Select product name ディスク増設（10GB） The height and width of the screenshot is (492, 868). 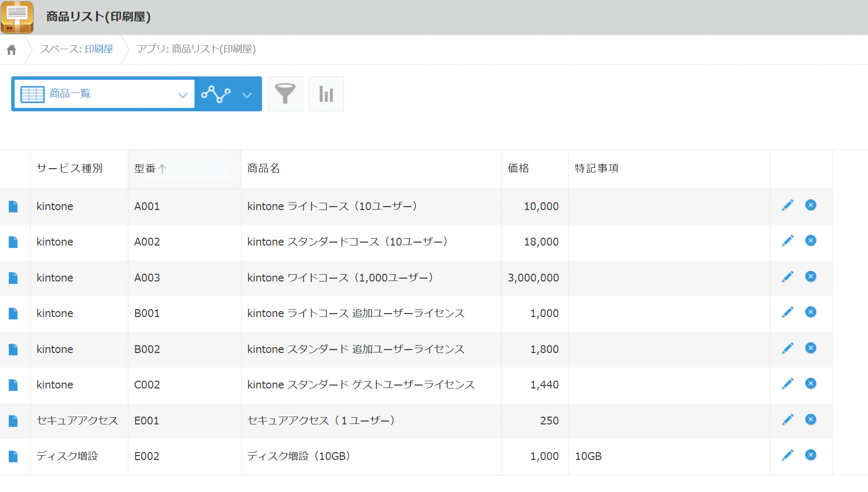pyautogui.click(x=299, y=457)
